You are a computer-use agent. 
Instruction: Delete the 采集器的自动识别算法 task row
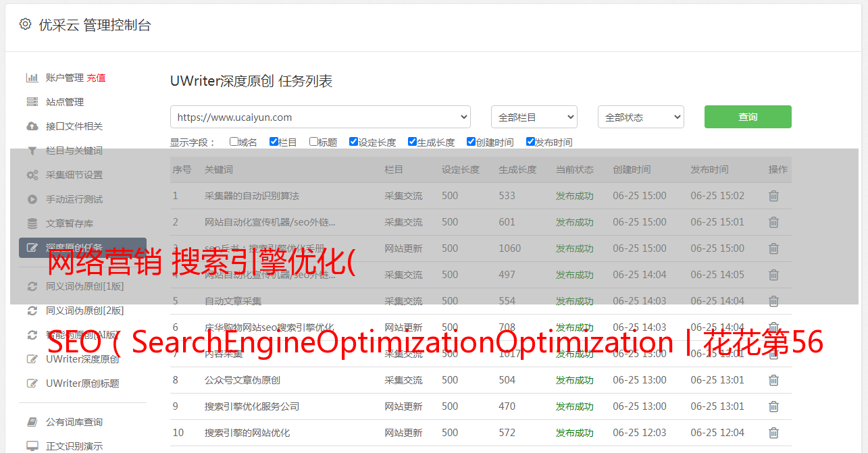(x=773, y=196)
